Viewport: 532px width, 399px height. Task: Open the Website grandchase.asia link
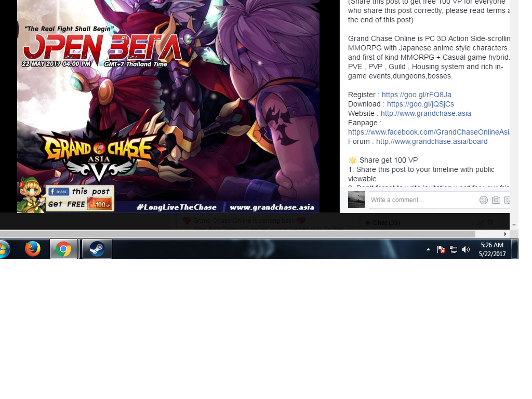426,113
